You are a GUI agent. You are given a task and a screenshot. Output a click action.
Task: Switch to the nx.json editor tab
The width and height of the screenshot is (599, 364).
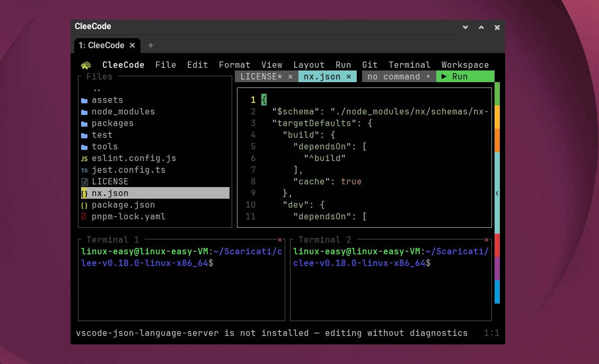322,77
